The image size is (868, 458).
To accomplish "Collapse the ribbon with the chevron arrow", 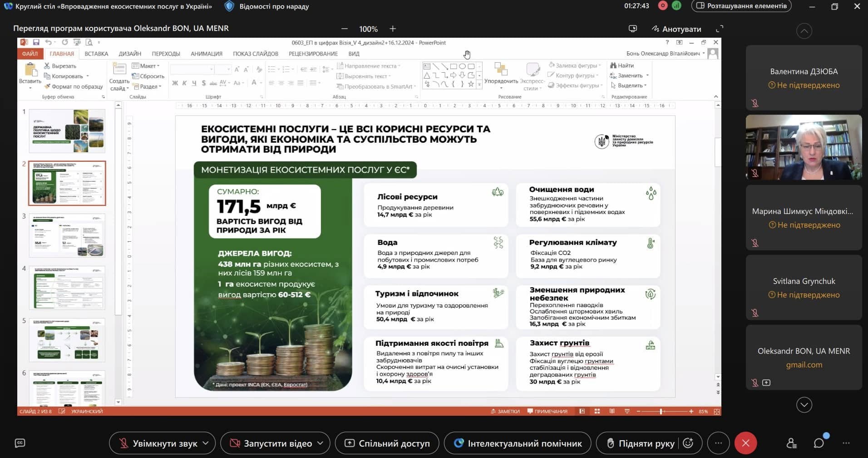I will click(716, 96).
